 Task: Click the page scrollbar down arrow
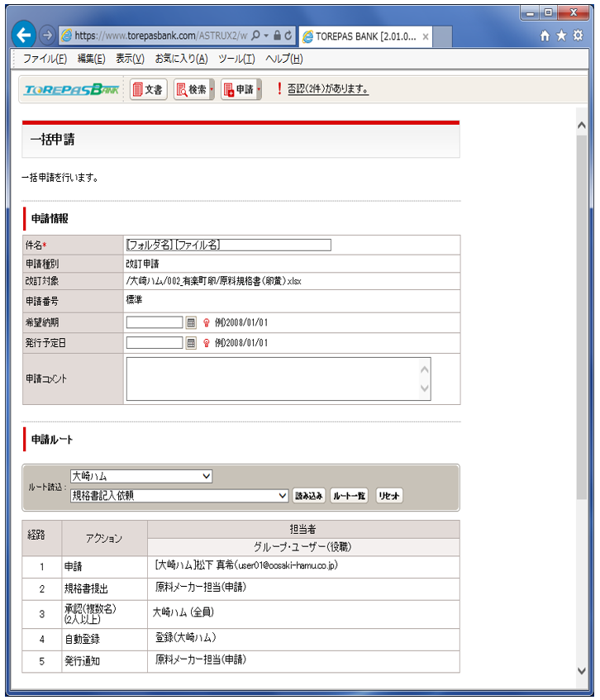tap(581, 670)
